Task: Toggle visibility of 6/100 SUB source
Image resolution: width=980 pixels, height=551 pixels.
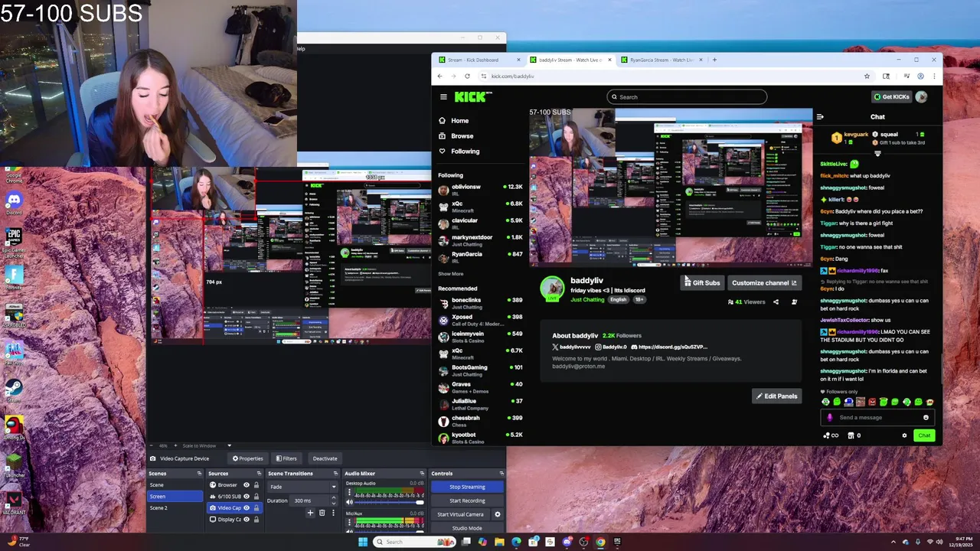Action: pos(247,497)
